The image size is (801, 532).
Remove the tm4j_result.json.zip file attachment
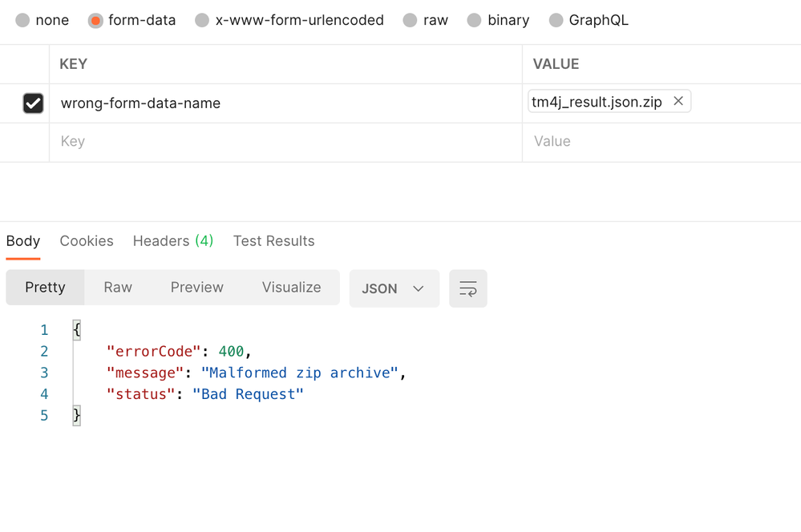coord(678,101)
